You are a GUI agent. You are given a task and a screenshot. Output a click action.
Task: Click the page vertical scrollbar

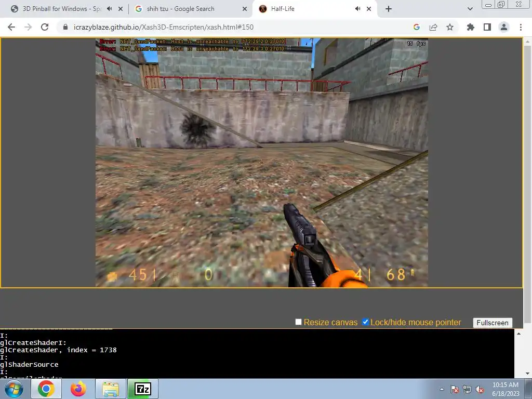pyautogui.click(x=528, y=183)
